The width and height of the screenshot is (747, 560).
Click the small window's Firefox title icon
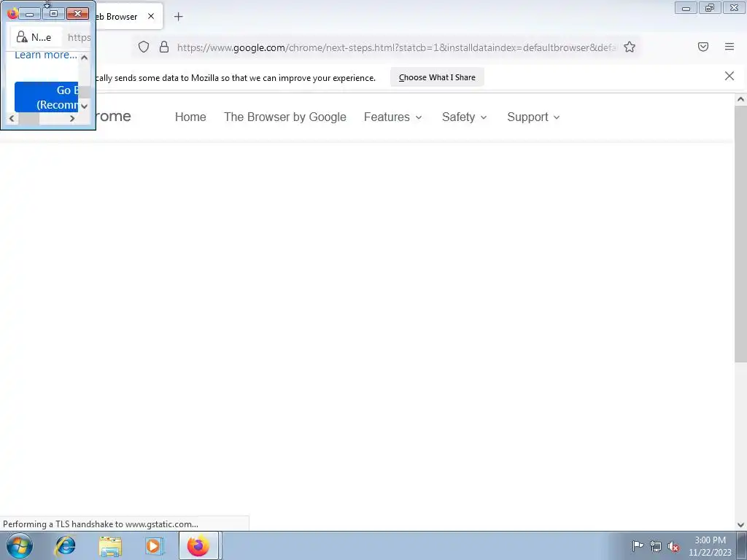point(12,13)
